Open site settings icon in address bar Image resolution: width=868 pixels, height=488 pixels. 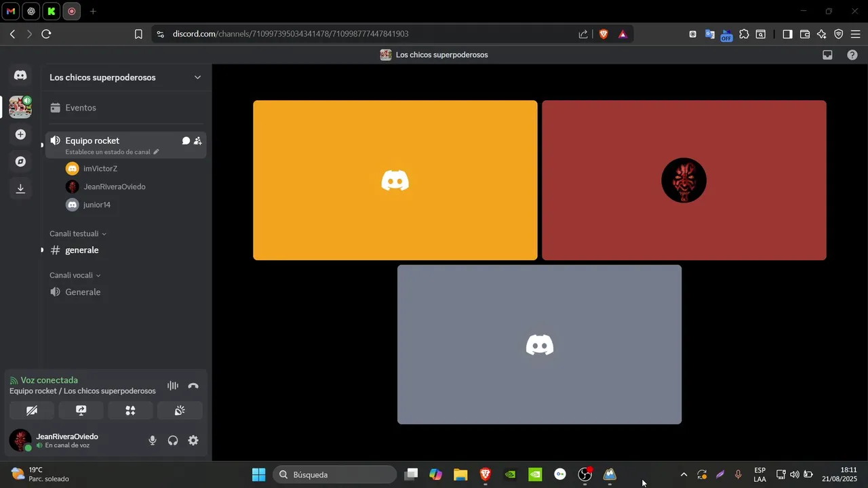(159, 34)
